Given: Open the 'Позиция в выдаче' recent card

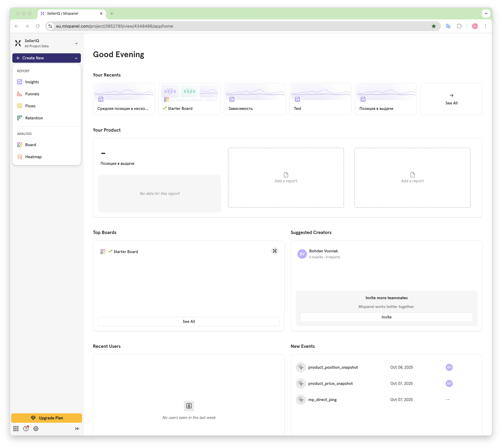Looking at the screenshot, I should tap(386, 99).
